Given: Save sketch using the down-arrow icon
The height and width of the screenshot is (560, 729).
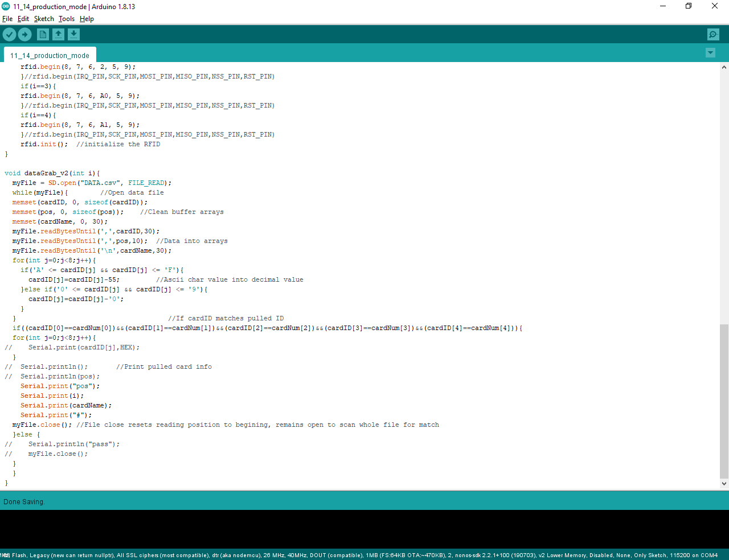Looking at the screenshot, I should pos(73,35).
